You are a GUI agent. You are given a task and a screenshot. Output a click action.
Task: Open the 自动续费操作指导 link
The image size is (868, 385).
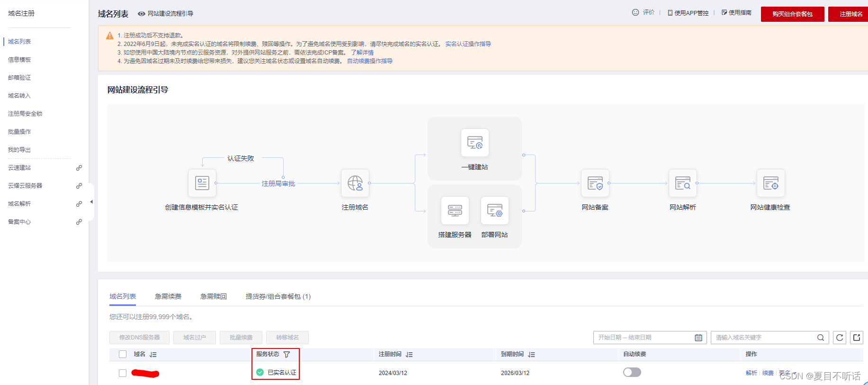point(370,61)
